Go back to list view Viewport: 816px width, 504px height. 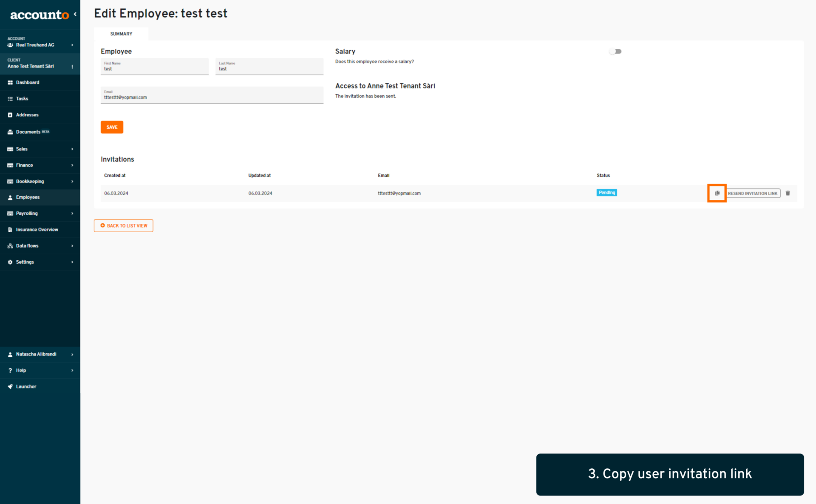coord(123,226)
